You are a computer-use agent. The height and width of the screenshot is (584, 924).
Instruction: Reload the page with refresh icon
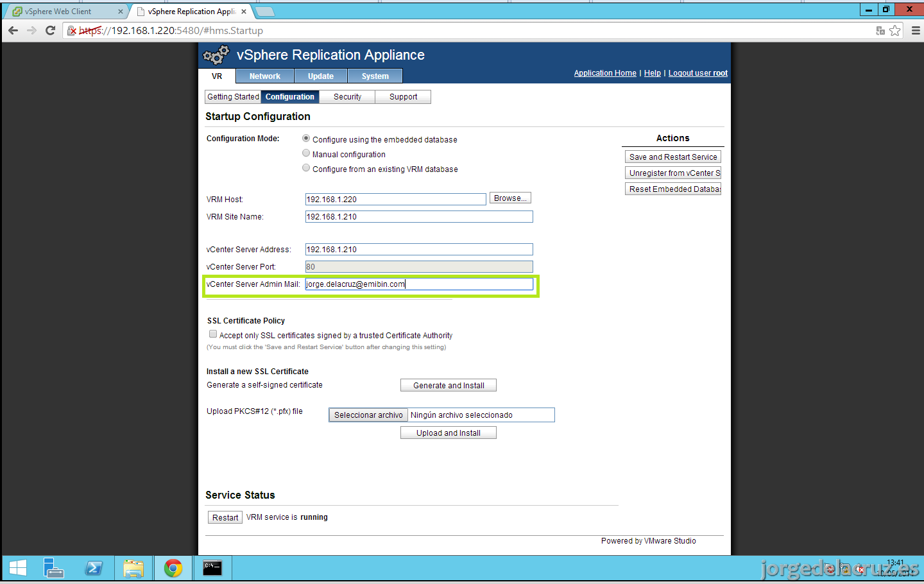pyautogui.click(x=50, y=30)
